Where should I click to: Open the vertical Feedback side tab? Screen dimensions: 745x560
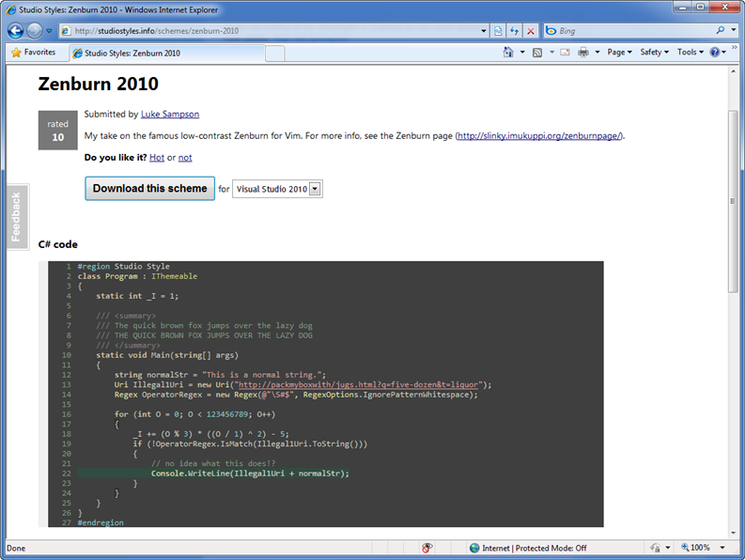click(17, 217)
